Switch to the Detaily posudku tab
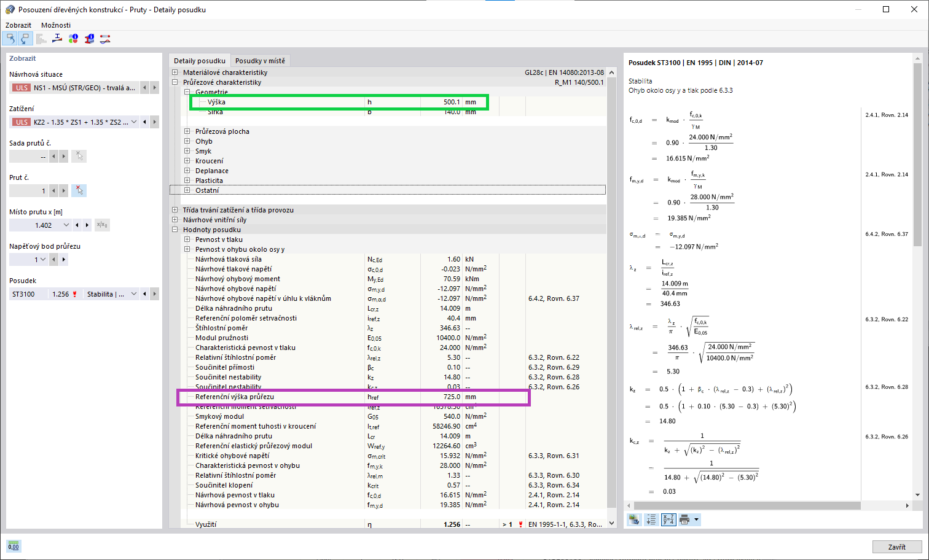 [x=200, y=60]
